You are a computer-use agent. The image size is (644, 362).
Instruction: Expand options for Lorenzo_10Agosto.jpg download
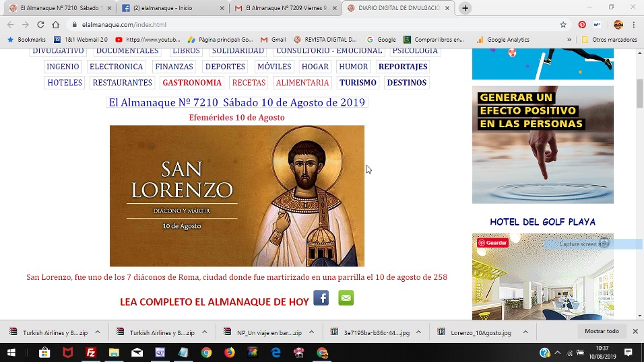coord(525,332)
